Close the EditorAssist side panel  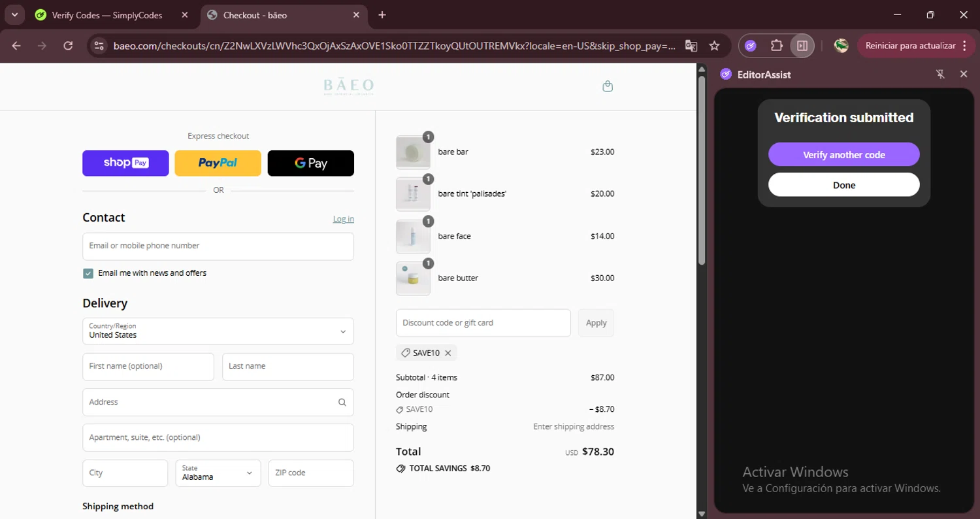(964, 75)
